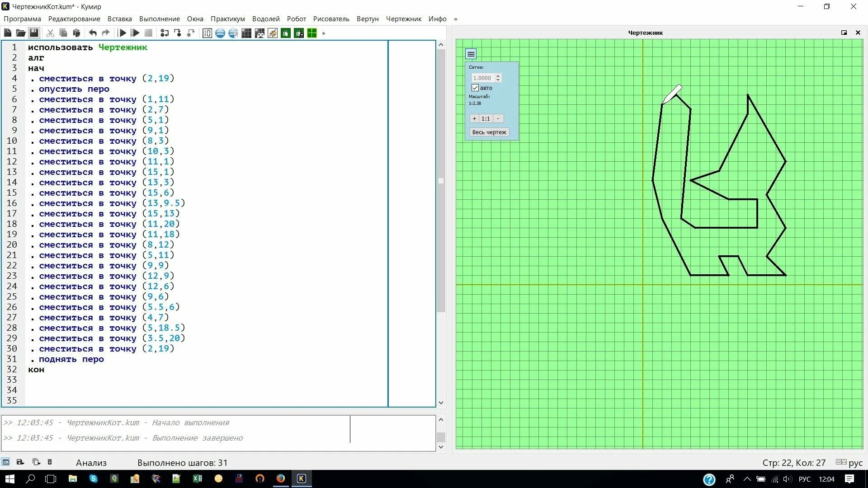Toggle the hamburger settings panel button
Screen dimensions: 868x488
pyautogui.click(x=471, y=54)
